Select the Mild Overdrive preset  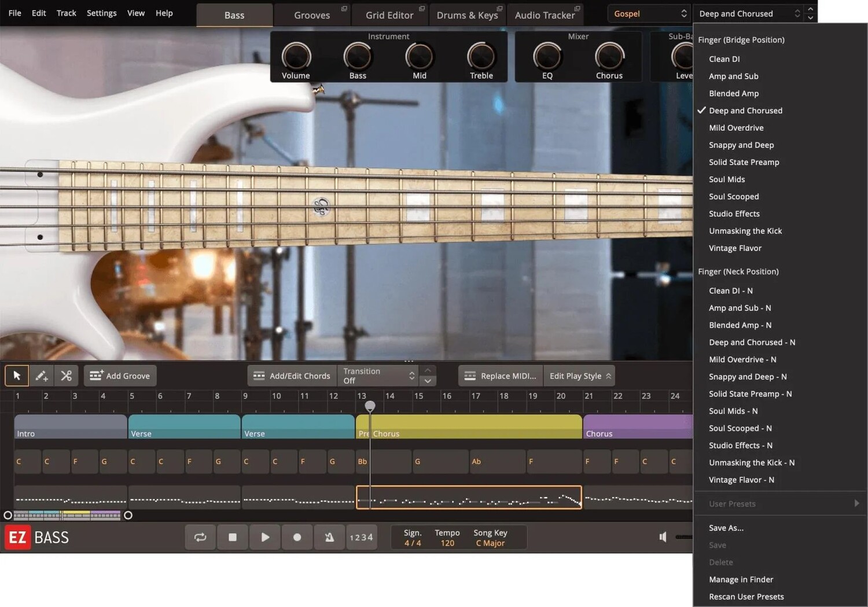pos(780,128)
